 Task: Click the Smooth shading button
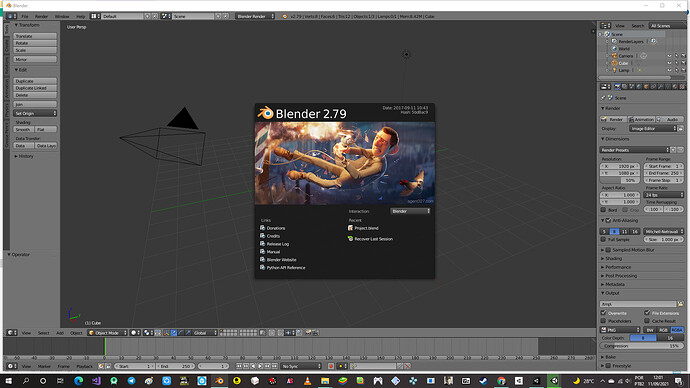point(24,129)
